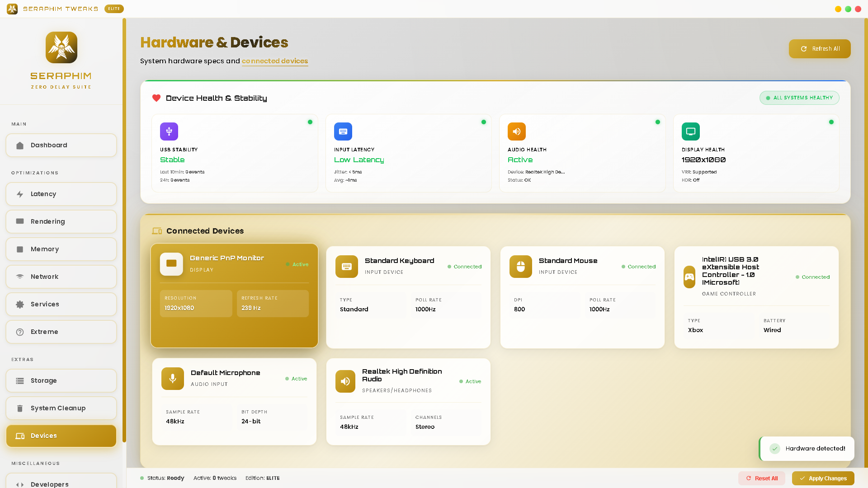The width and height of the screenshot is (868, 488).
Task: Click the checkmark icon in Hardware detected toast
Action: coord(775,449)
